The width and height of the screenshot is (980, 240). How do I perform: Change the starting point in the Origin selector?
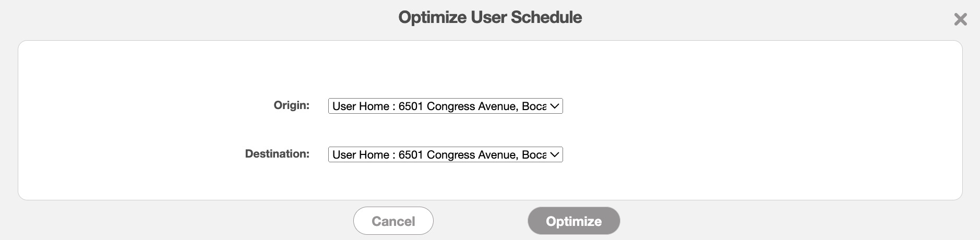445,106
